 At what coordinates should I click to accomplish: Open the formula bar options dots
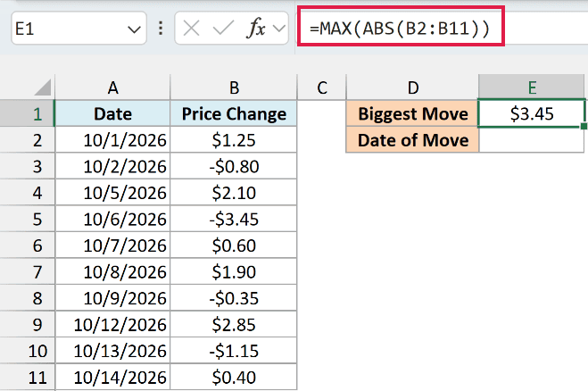tap(161, 29)
